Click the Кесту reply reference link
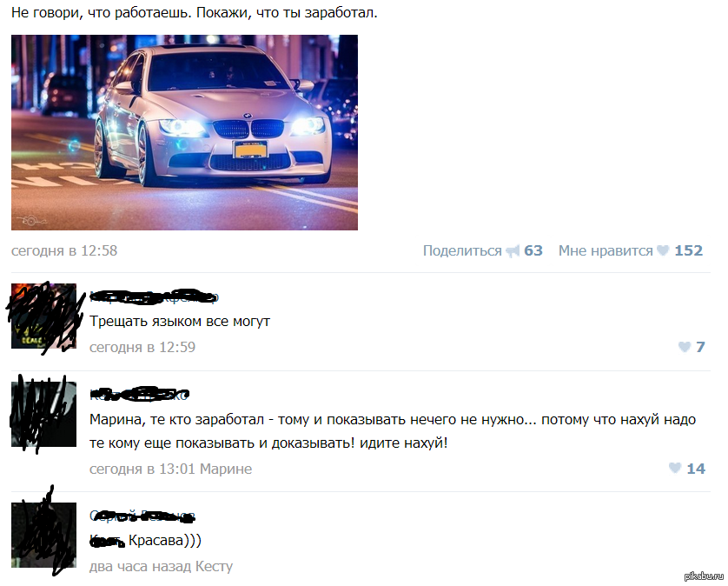The height and width of the screenshot is (586, 728). click(x=214, y=567)
